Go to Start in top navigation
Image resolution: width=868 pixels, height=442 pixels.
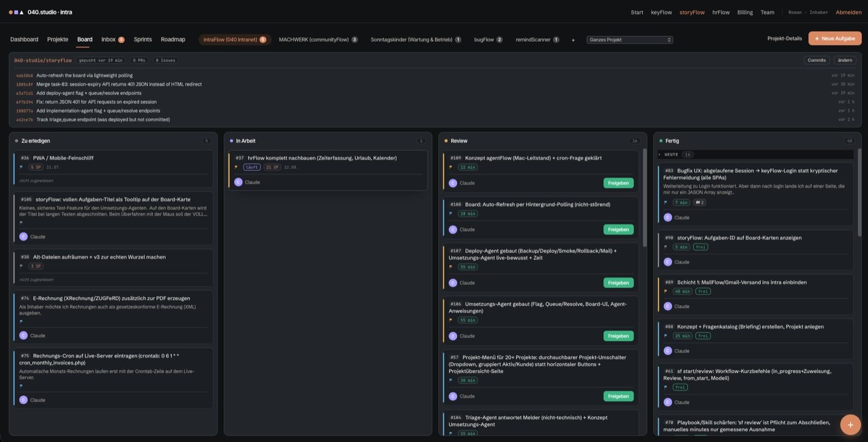[637, 12]
